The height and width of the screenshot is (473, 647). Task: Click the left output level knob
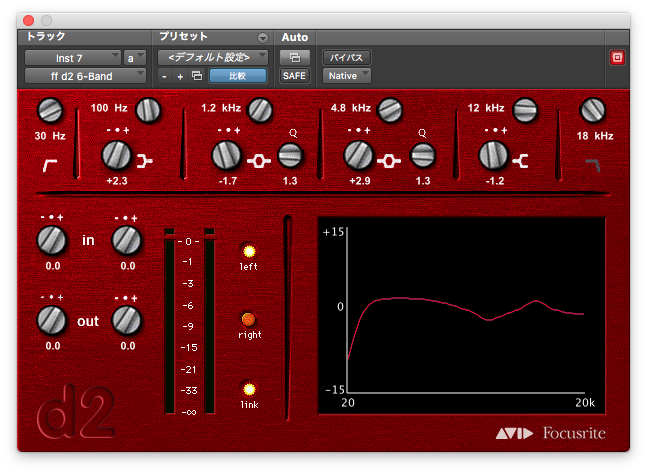52,320
